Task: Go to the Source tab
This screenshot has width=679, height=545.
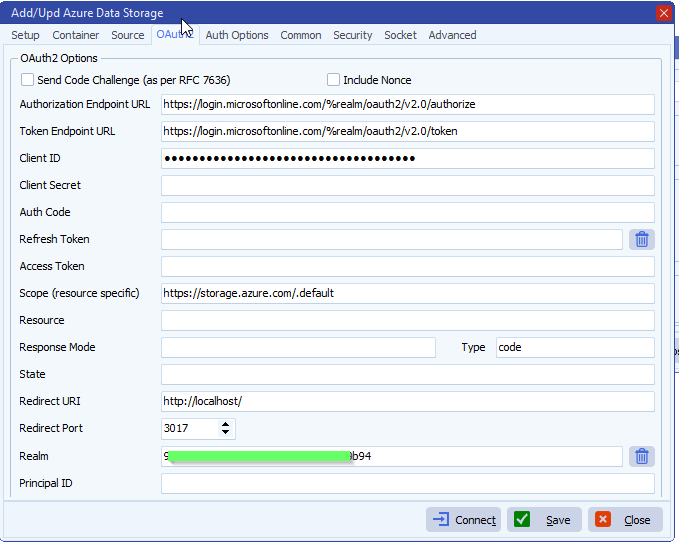Action: pos(127,35)
